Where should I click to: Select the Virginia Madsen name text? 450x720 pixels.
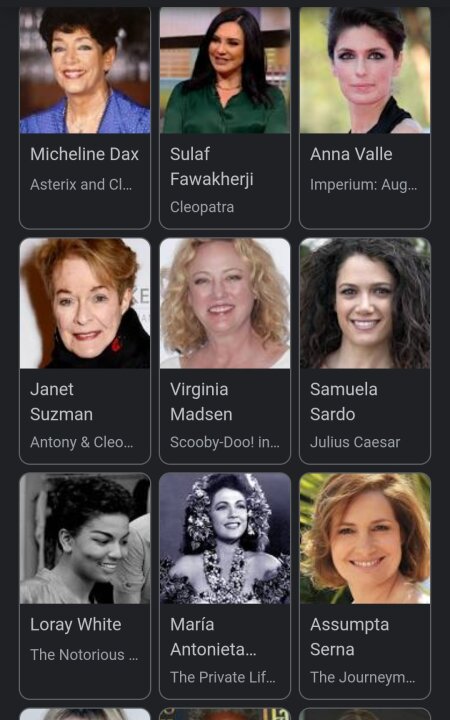(x=201, y=402)
